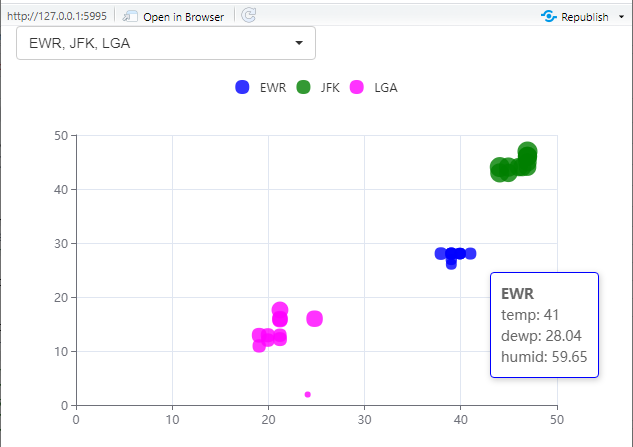633x447 pixels.
Task: Toggle the EWR series blue legend marker
Action: [x=242, y=87]
